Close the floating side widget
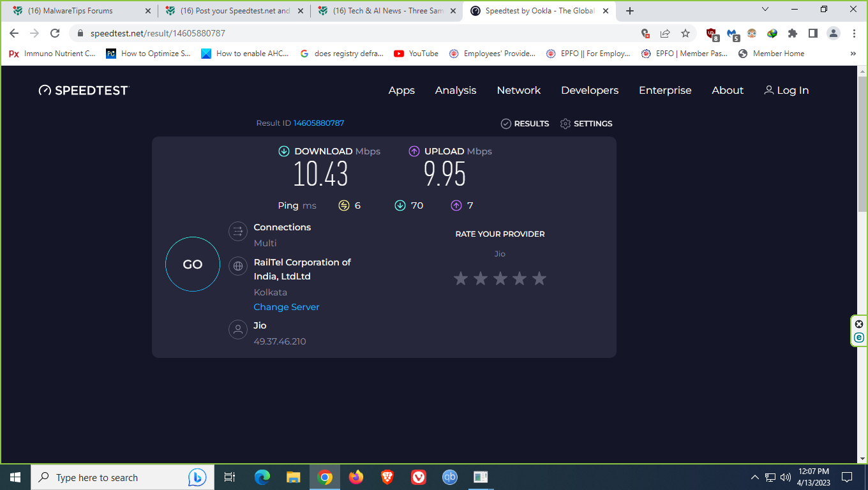 859,324
